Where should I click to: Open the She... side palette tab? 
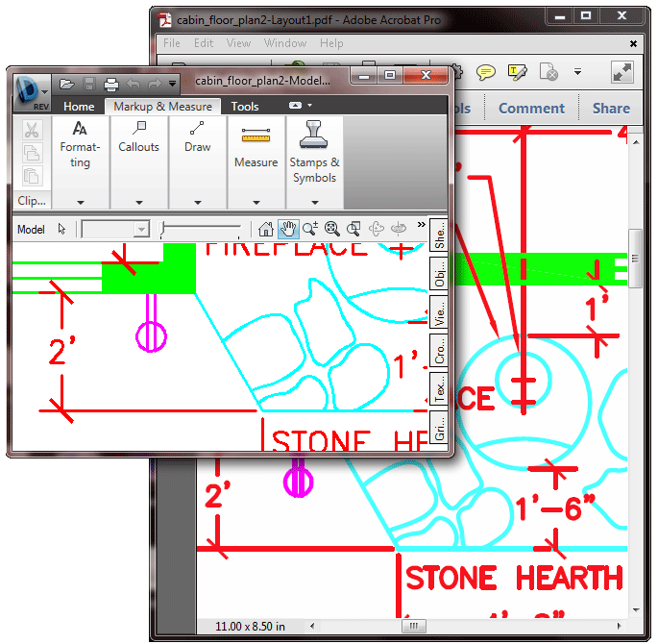point(439,235)
